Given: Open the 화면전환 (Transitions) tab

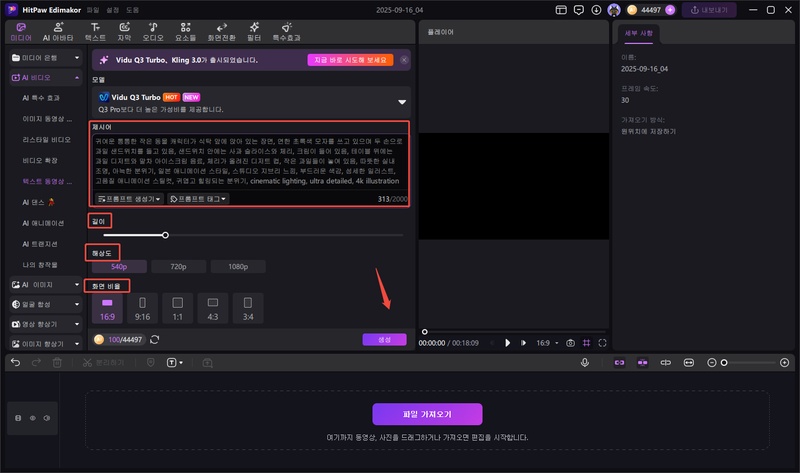Looking at the screenshot, I should (x=221, y=32).
